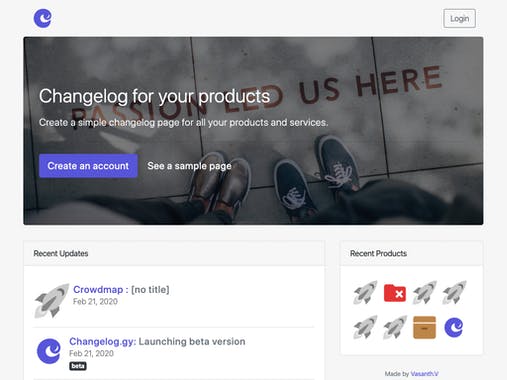Open the brown box product icon
This screenshot has height=380, width=507.
pyautogui.click(x=424, y=327)
